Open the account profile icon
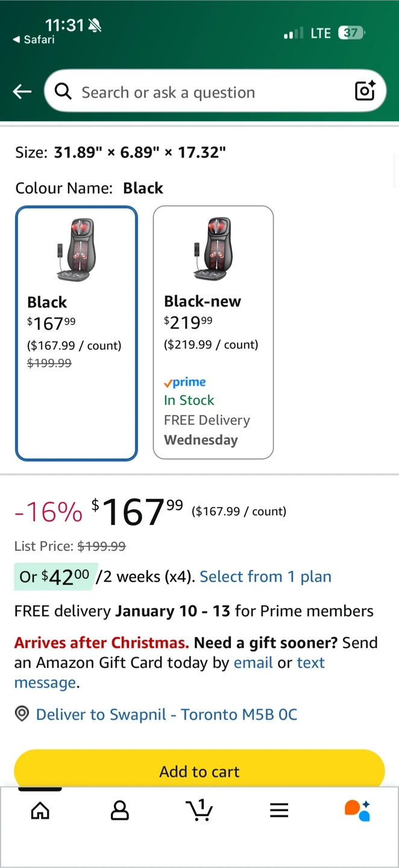 tap(120, 811)
